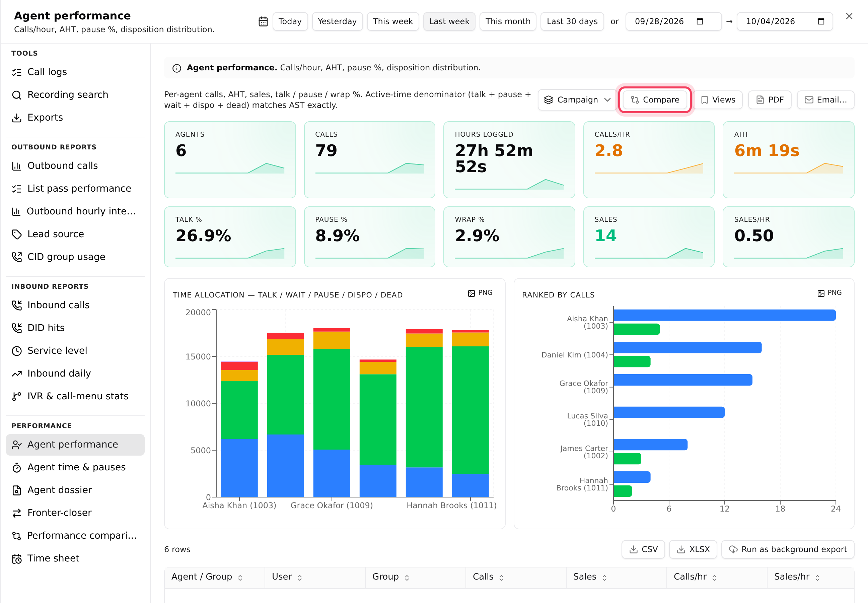868x603 pixels.
Task: Export the Time allocation chart as PNG
Action: tap(480, 293)
